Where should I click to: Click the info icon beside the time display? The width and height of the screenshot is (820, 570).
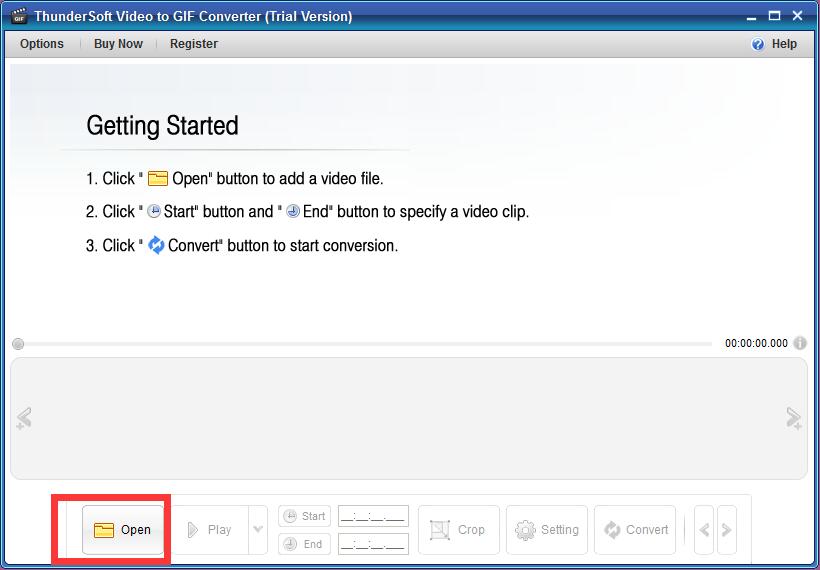(800, 343)
